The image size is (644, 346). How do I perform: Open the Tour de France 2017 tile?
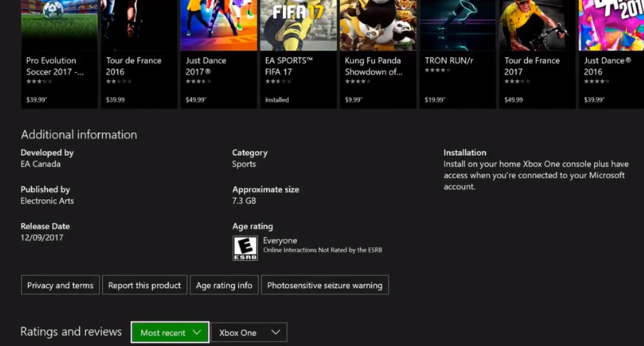pyautogui.click(x=538, y=54)
